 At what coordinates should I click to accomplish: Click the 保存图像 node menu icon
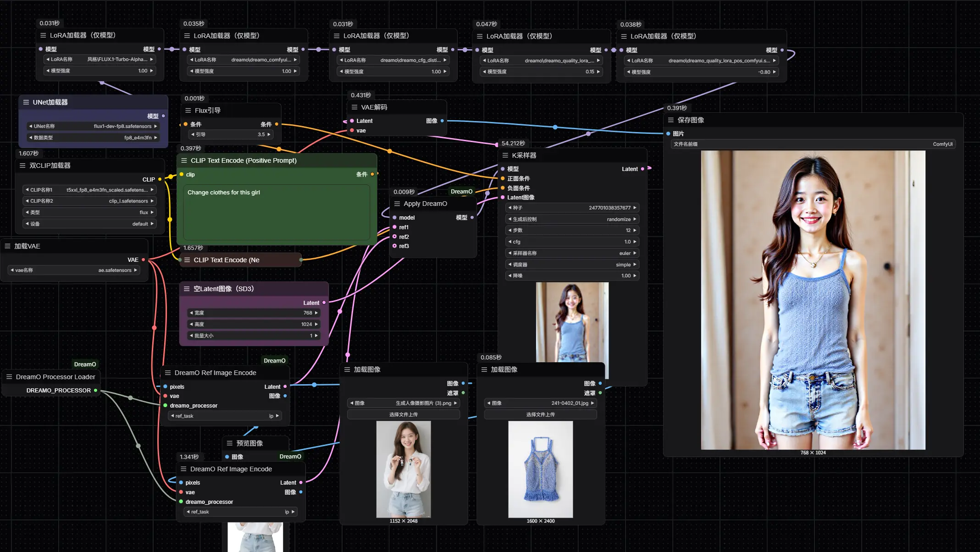tap(670, 120)
